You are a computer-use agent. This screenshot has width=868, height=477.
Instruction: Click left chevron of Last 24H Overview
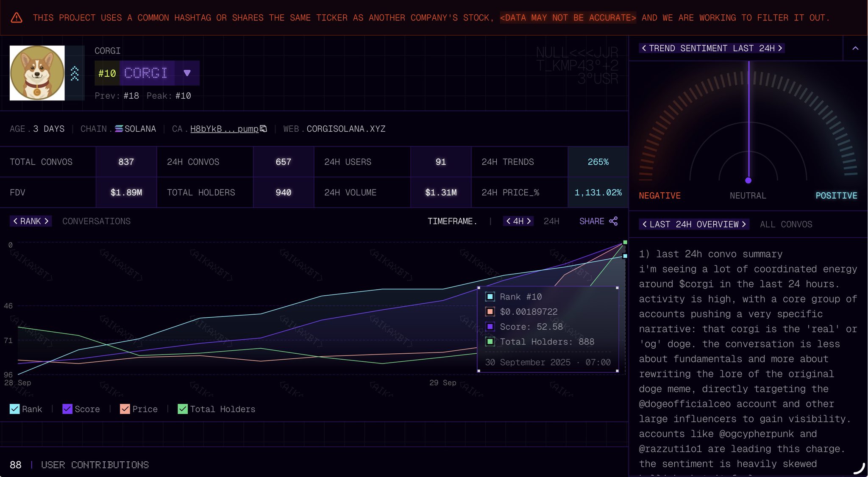pos(645,224)
